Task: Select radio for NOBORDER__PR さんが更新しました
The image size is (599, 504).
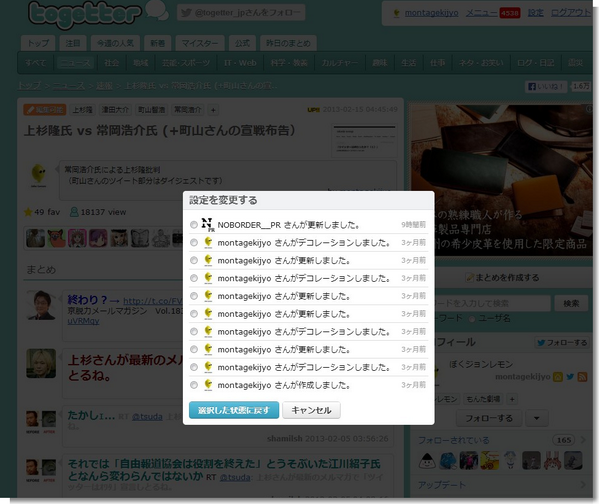Action: tap(194, 225)
